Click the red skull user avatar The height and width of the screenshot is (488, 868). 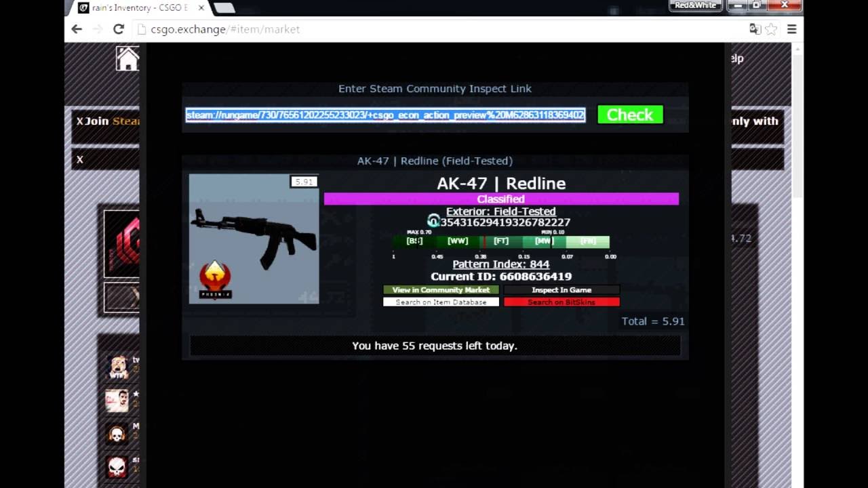[117, 466]
